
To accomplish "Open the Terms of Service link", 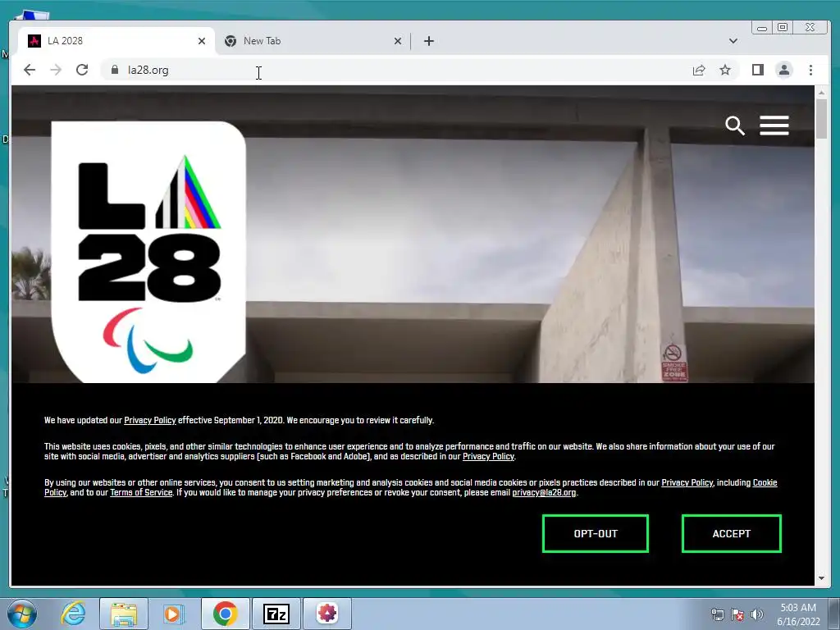I will pyautogui.click(x=141, y=492).
